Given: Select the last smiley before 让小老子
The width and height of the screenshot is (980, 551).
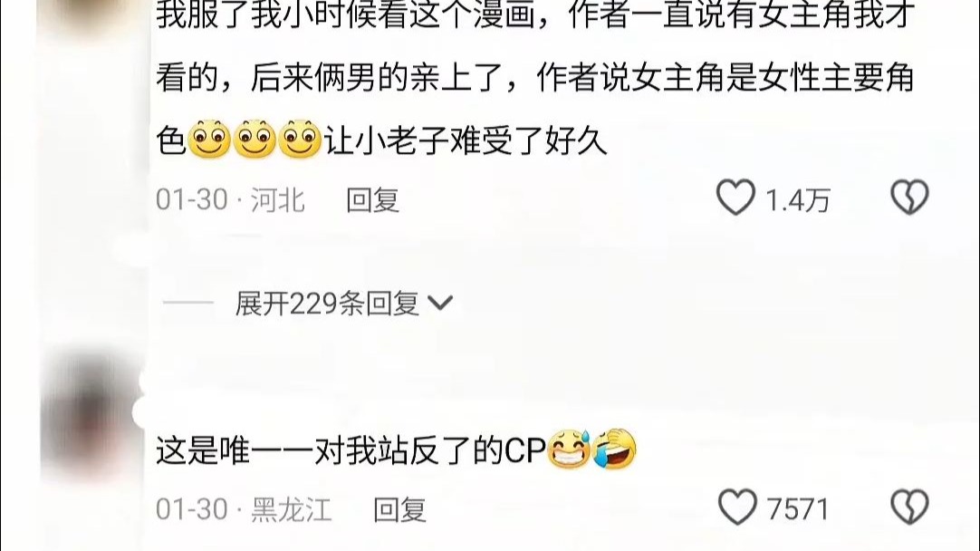Looking at the screenshot, I should (x=300, y=139).
